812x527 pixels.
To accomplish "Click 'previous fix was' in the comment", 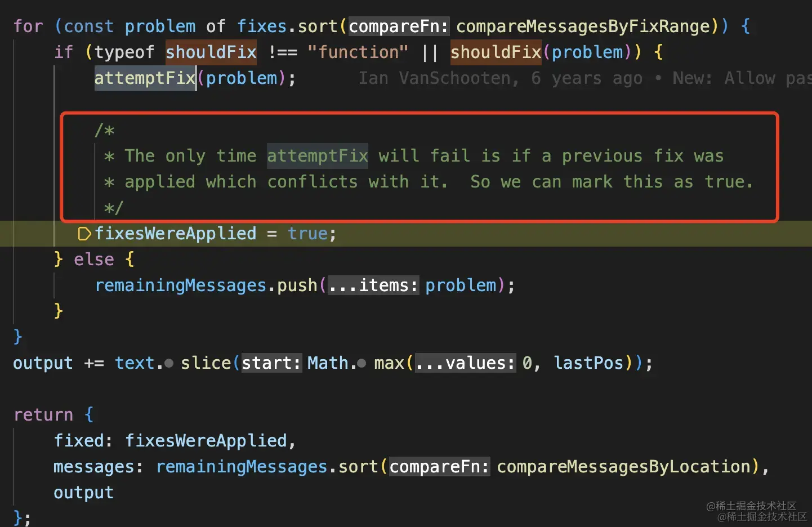I will point(643,156).
